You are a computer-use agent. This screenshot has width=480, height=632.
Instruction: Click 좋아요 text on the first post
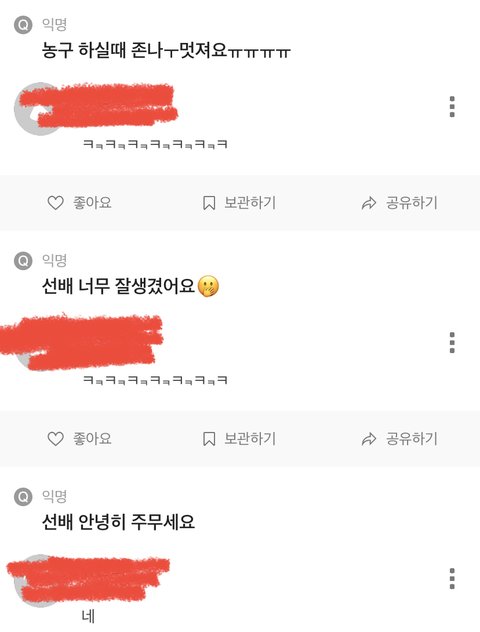[x=92, y=203]
